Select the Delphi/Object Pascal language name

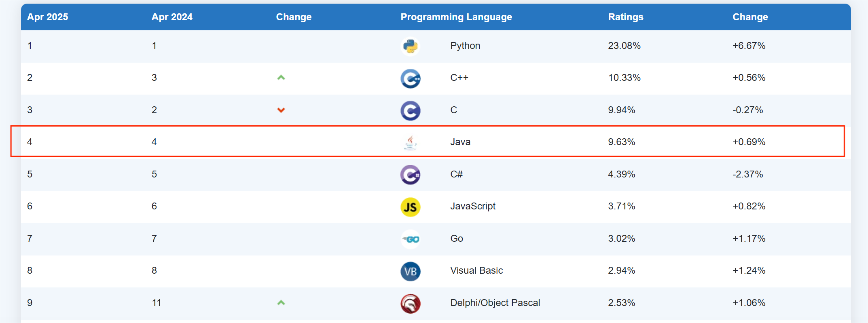click(x=495, y=303)
